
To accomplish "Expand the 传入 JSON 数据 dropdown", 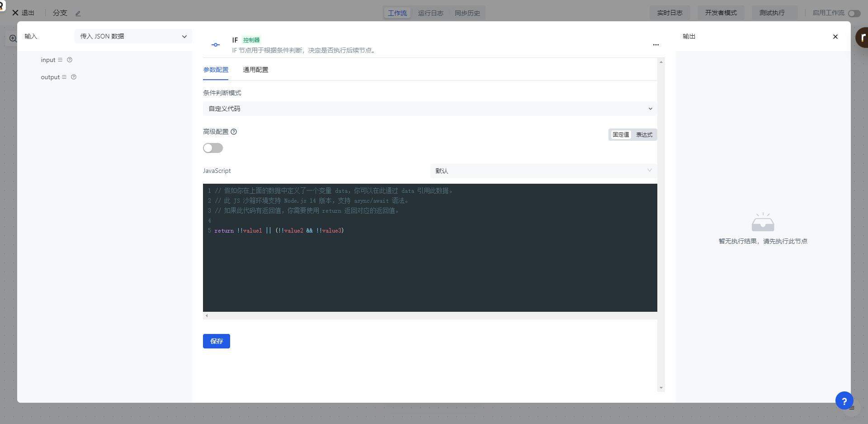I will coord(133,36).
